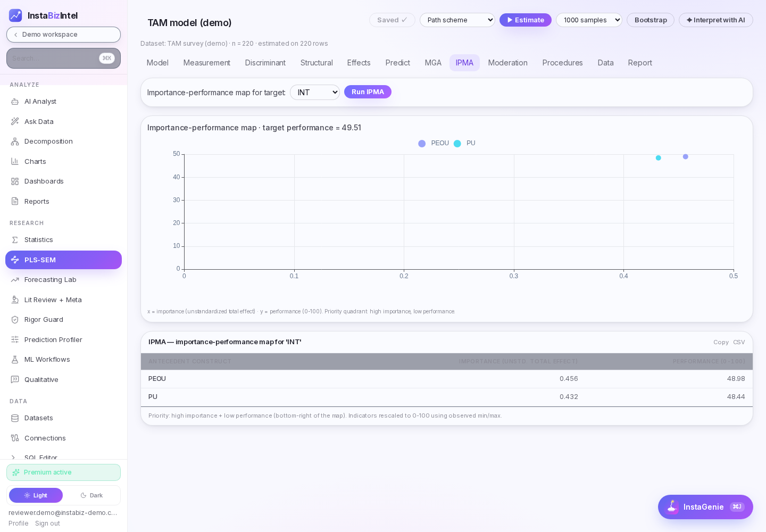
Task: Click the PLS-SEM nav icon
Action: [15, 260]
